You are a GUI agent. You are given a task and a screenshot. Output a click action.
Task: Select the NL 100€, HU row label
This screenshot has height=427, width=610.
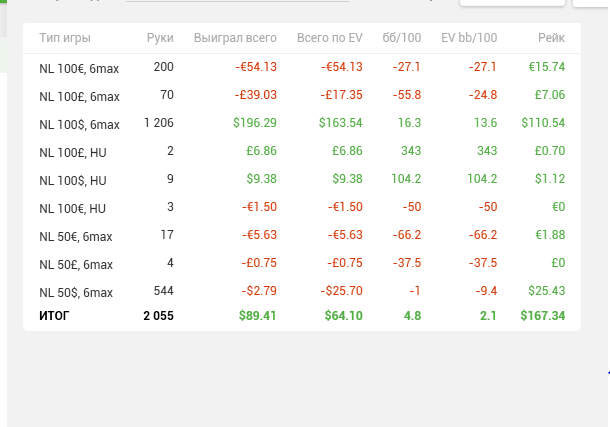[x=72, y=208]
